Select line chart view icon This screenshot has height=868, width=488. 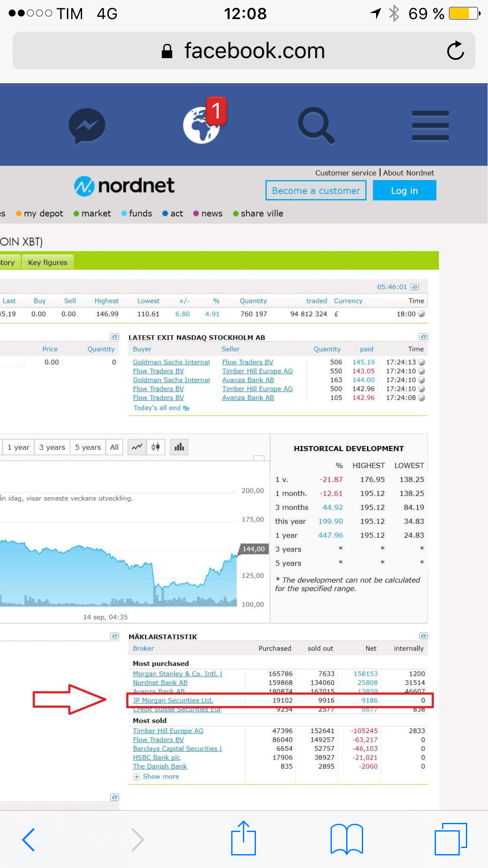click(x=137, y=447)
